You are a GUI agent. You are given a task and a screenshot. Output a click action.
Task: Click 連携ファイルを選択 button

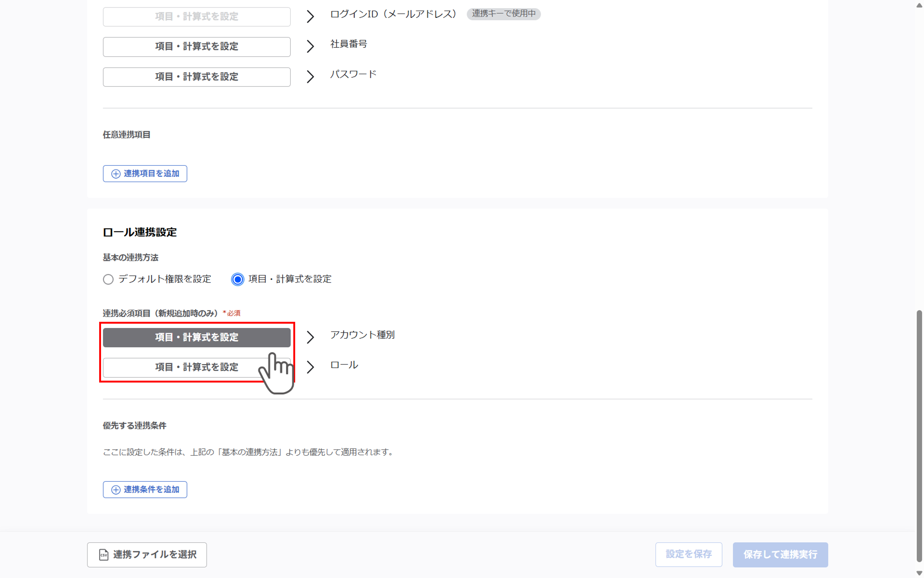pyautogui.click(x=147, y=555)
